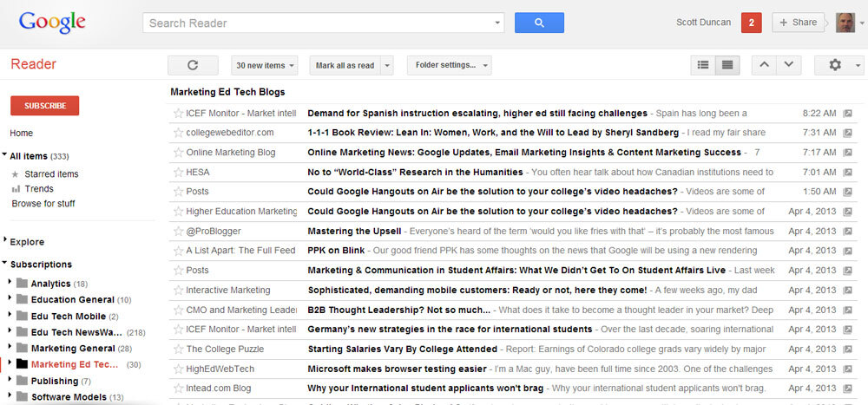Viewport: 868px width, 405px height.
Task: Open the 30 new items dropdown
Action: 265,65
